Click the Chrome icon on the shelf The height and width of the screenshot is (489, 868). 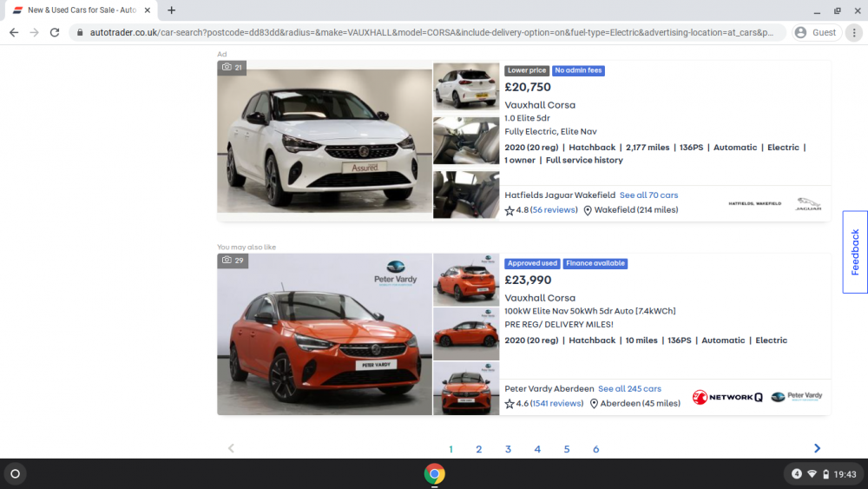pyautogui.click(x=435, y=474)
